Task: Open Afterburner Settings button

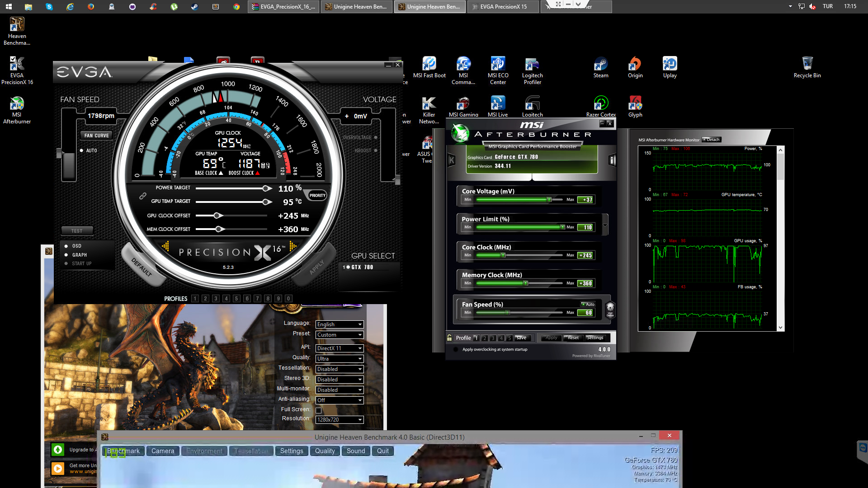Action: [x=595, y=338]
